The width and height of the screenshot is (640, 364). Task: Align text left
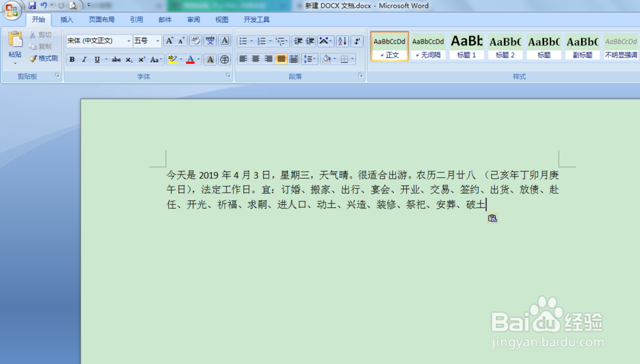(243, 59)
